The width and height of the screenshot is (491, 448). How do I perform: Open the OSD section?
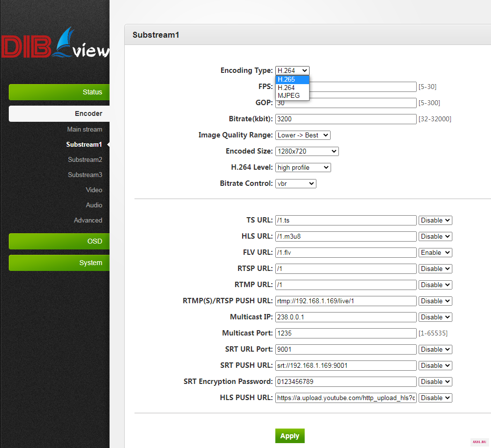point(59,242)
